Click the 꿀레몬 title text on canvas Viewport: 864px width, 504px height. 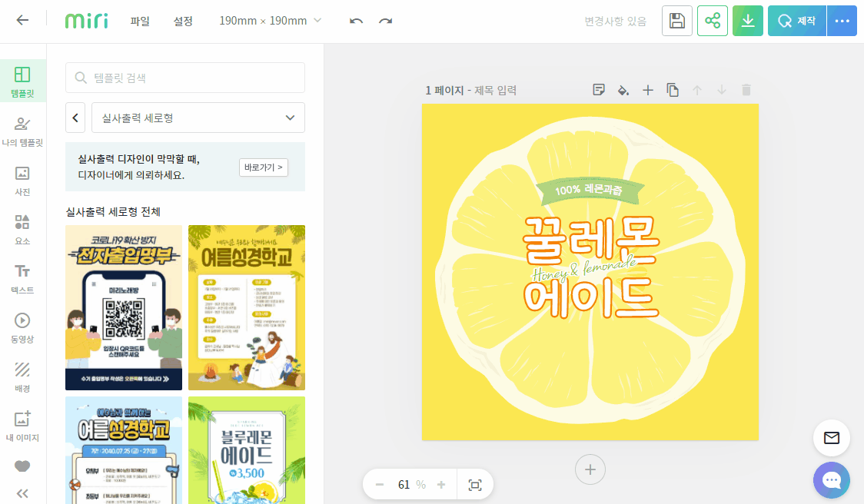(590, 240)
